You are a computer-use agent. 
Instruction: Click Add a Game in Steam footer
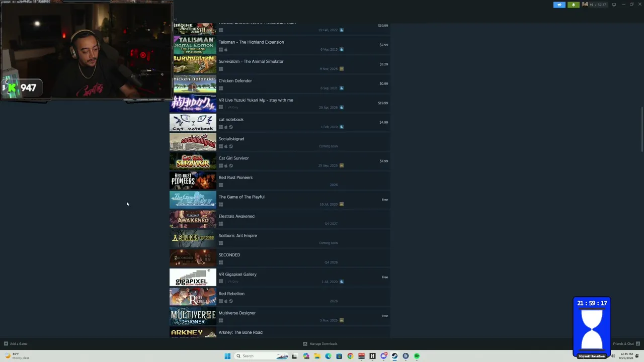(x=16, y=344)
